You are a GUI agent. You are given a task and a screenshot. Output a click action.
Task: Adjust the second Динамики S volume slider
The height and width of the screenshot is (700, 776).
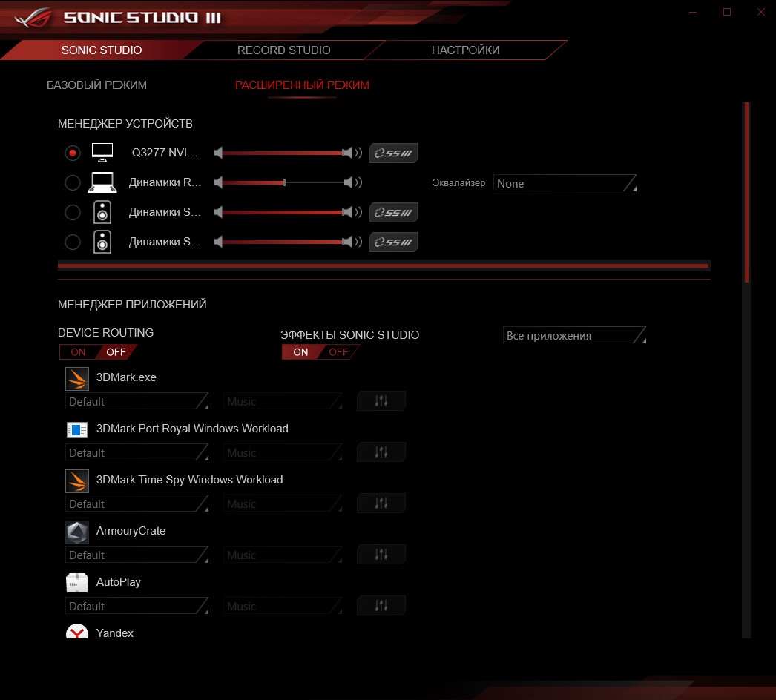tap(285, 242)
